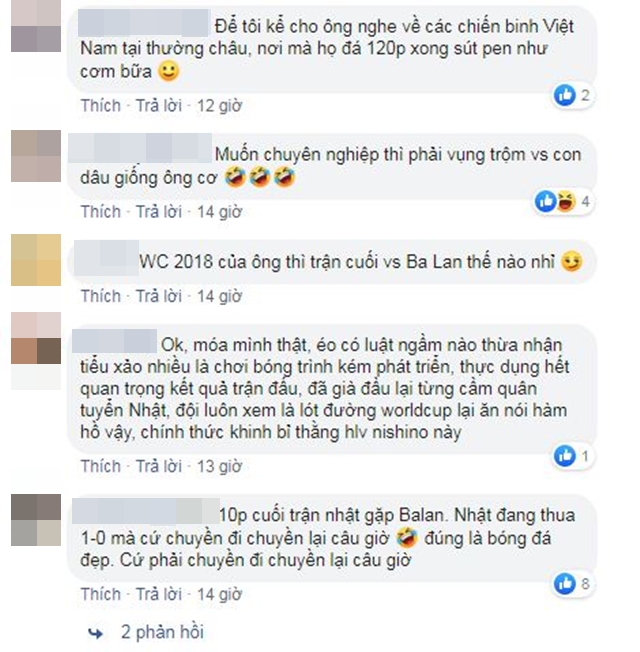Like the comment about chuyên nghiệp vụng trộm
The height and width of the screenshot is (652, 640).
(x=101, y=212)
